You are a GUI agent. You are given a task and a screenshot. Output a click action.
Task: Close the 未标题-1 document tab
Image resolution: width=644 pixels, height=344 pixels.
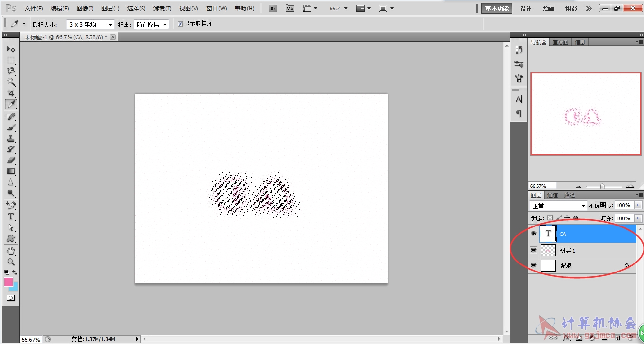click(x=113, y=37)
